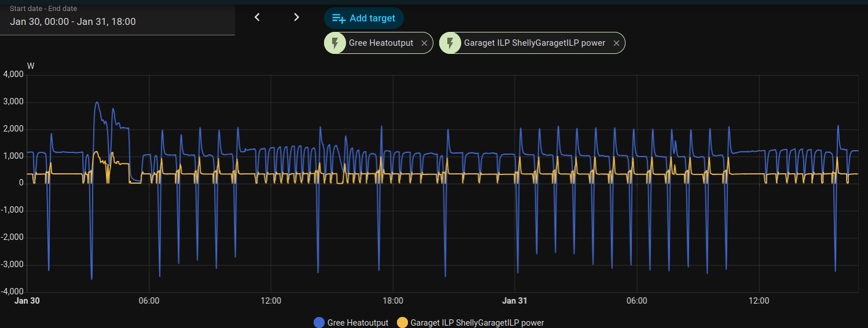This screenshot has height=328, width=868.
Task: Click the -4,000 label on the Y axis
Action: tap(12, 291)
